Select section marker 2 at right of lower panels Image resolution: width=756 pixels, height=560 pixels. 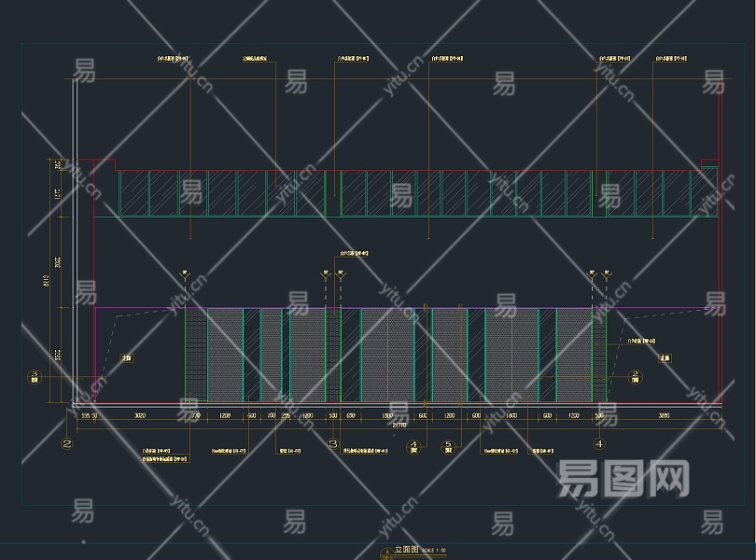coord(635,377)
